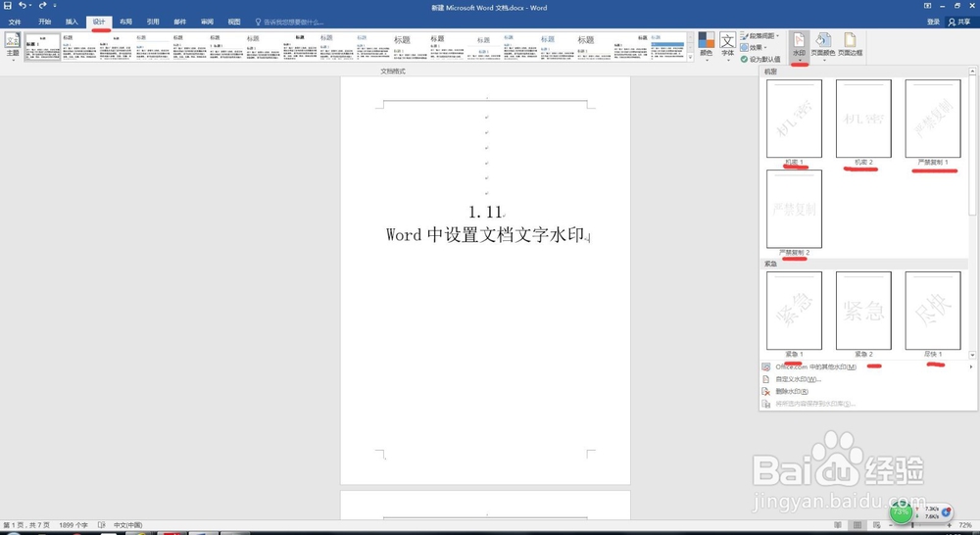Open 段落间距 paragraph spacing dropdown
Viewport: 980px width, 535px height.
click(760, 35)
